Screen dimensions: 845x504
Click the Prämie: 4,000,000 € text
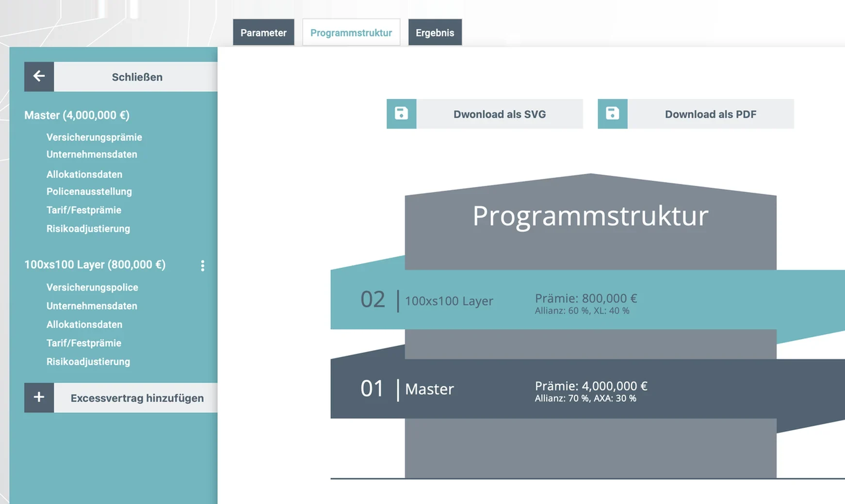pos(591,386)
